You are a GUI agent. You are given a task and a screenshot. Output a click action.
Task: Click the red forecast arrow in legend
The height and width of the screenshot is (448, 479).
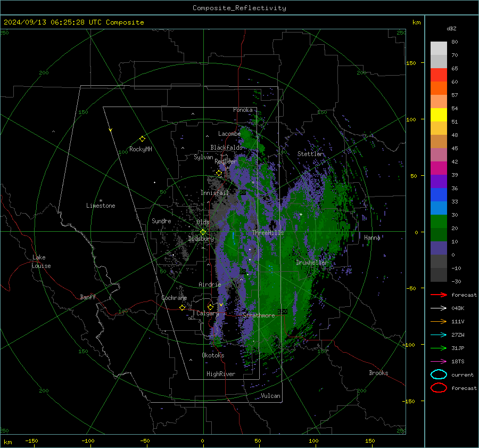pyautogui.click(x=439, y=295)
